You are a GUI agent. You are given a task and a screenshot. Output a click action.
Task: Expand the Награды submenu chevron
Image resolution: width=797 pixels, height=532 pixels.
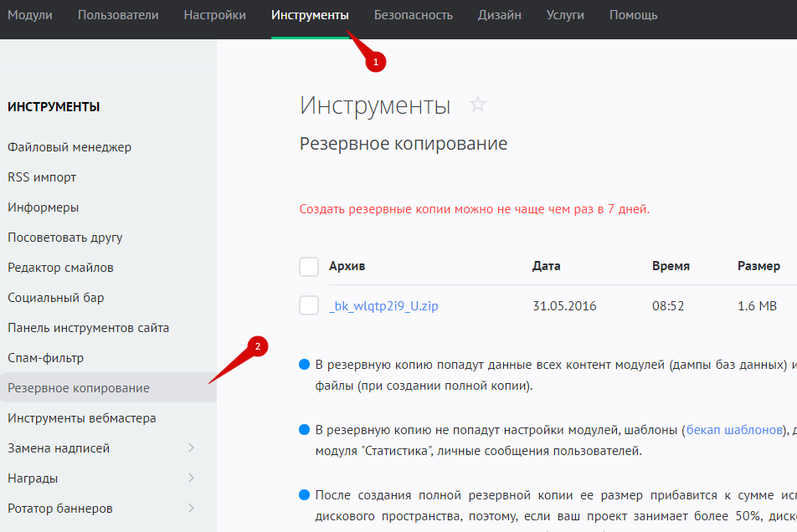[191, 478]
